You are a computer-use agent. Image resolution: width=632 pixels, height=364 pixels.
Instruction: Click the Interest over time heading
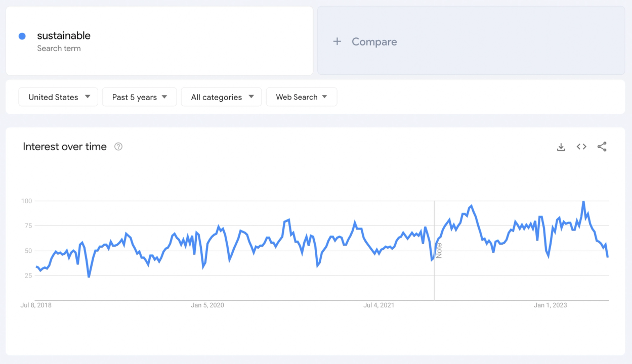pos(65,147)
